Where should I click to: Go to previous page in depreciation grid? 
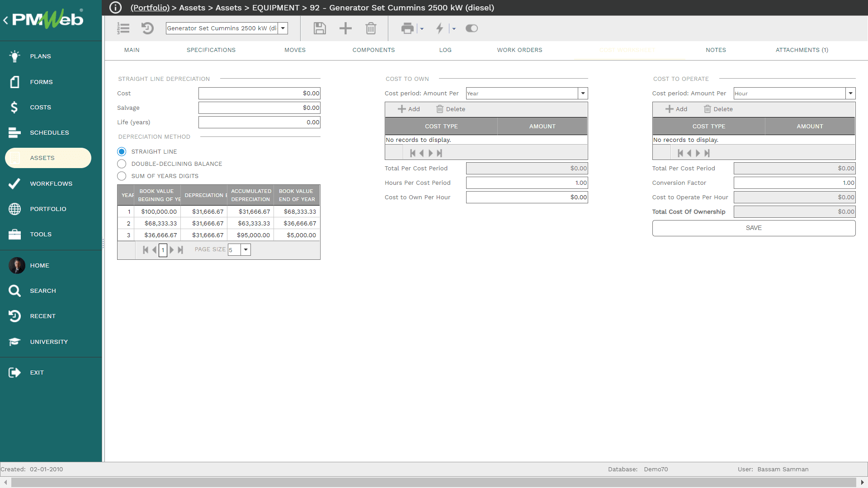pyautogui.click(x=154, y=250)
